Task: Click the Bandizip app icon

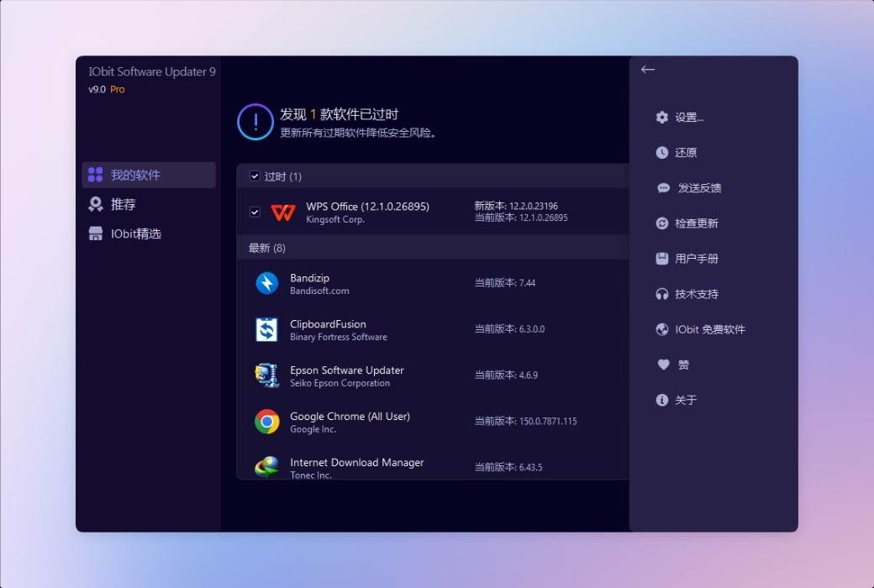Action: click(267, 283)
